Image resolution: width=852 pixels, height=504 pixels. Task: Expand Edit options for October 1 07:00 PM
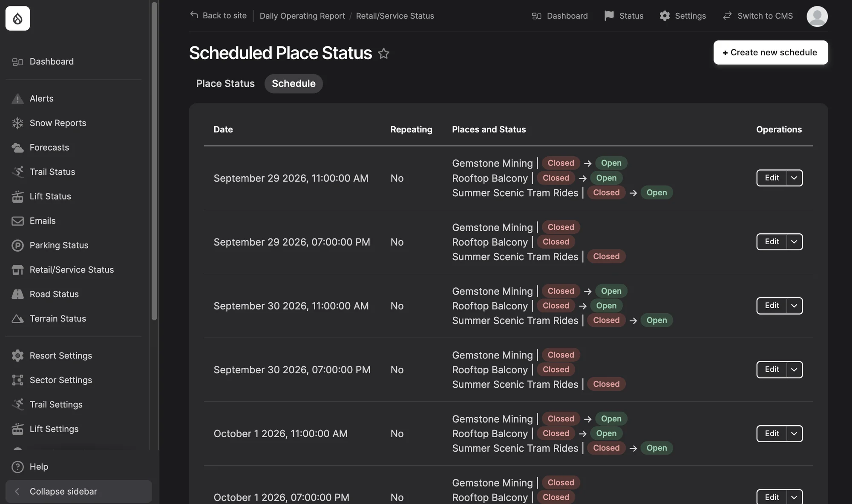click(794, 497)
